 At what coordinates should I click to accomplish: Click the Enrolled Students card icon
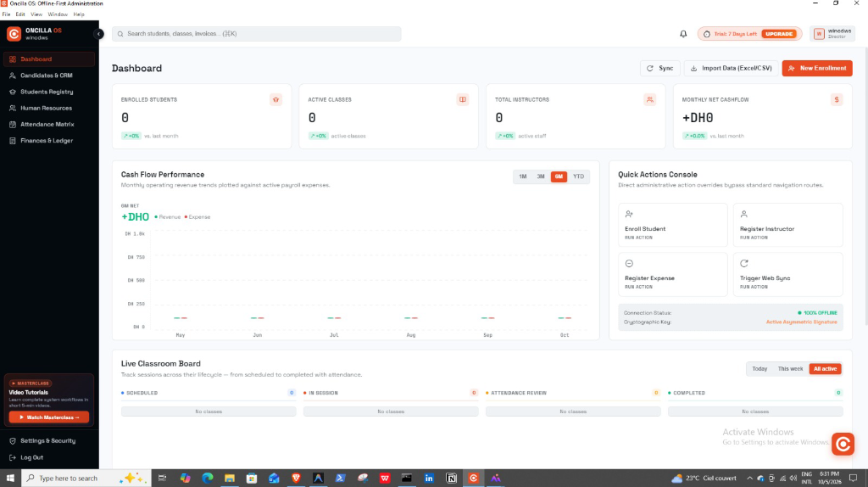tap(275, 100)
